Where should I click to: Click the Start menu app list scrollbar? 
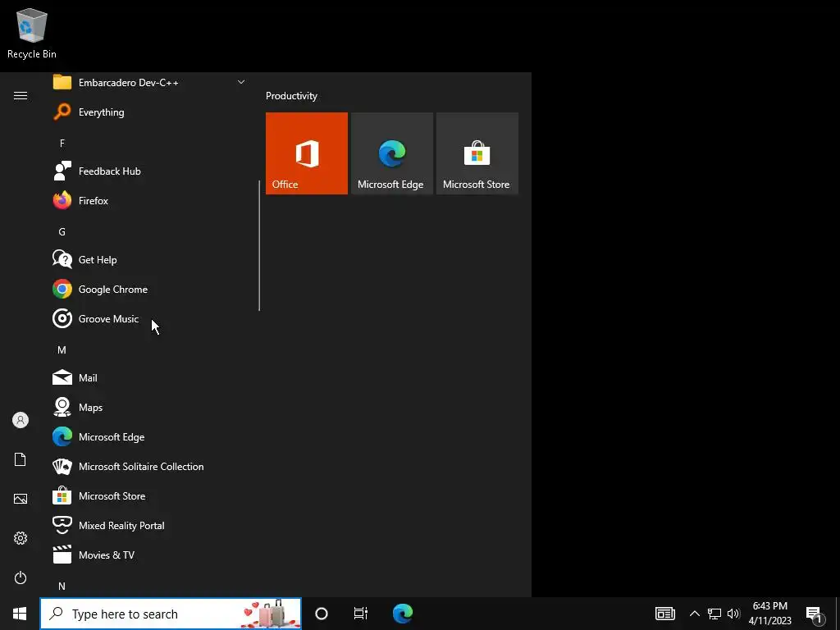(x=259, y=244)
